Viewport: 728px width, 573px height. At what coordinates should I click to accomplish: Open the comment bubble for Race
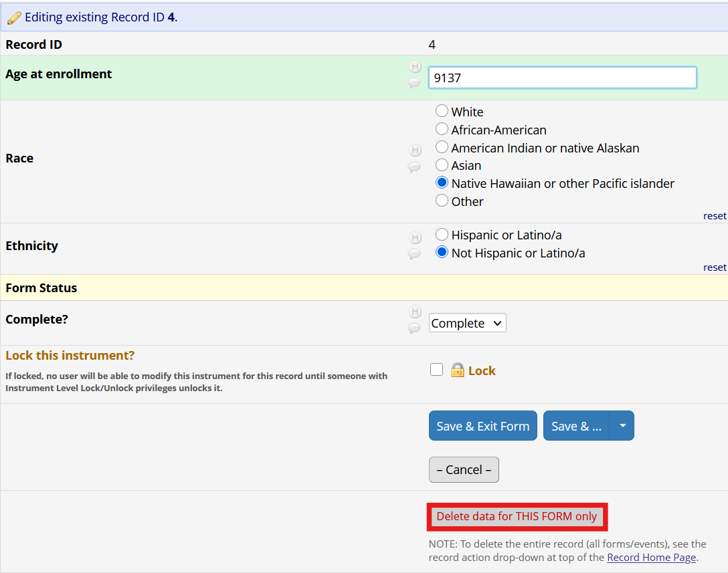click(415, 168)
